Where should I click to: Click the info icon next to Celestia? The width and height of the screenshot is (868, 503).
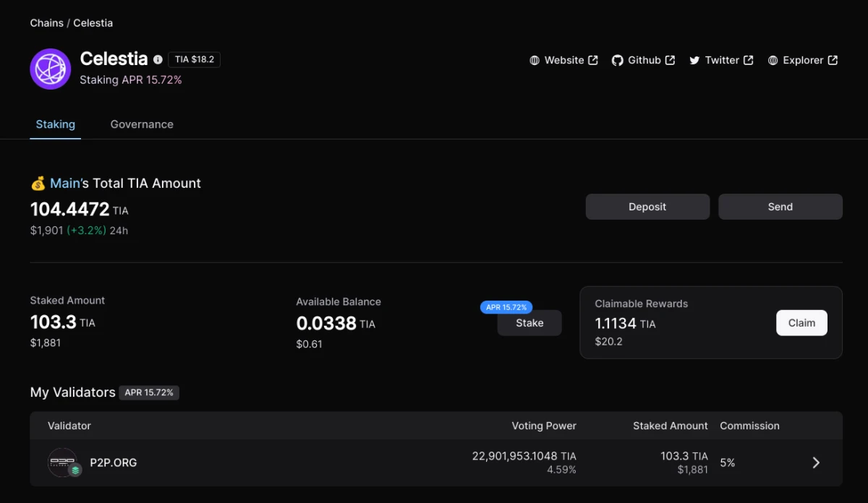[158, 60]
